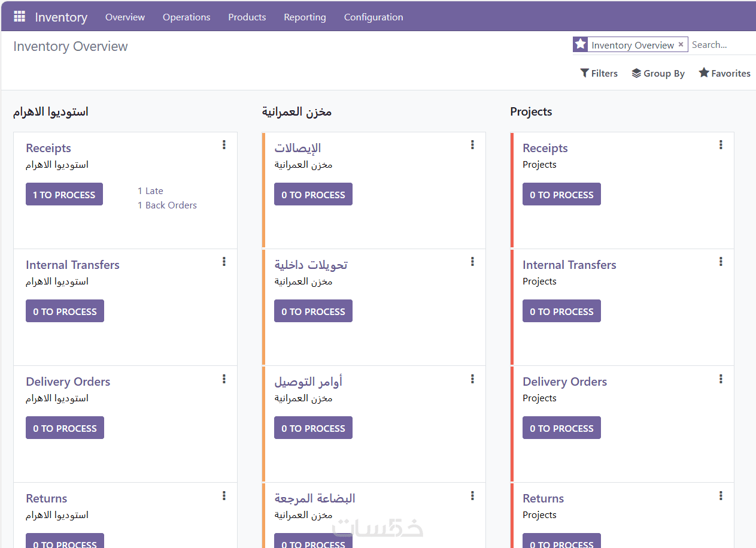Open the Overview menu
The image size is (756, 548).
(x=125, y=17)
